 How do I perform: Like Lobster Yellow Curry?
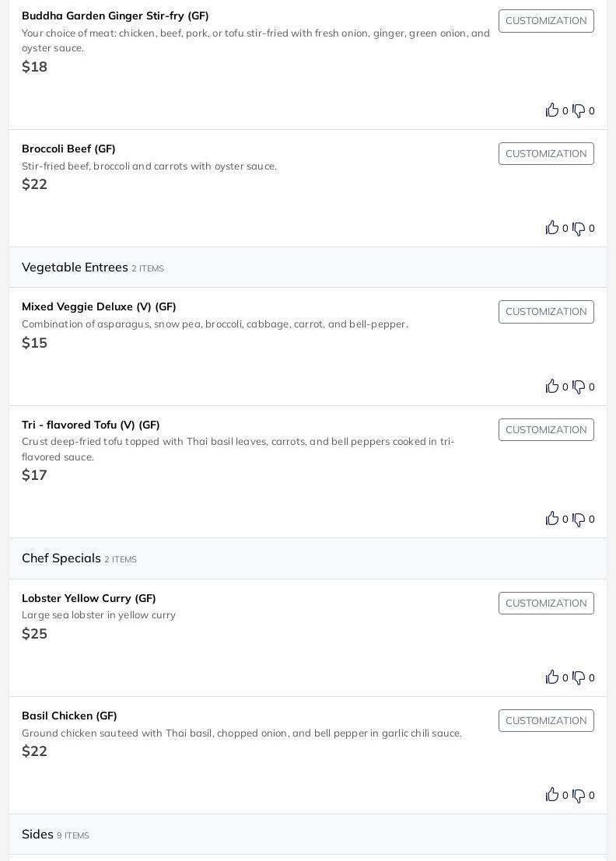[552, 677]
